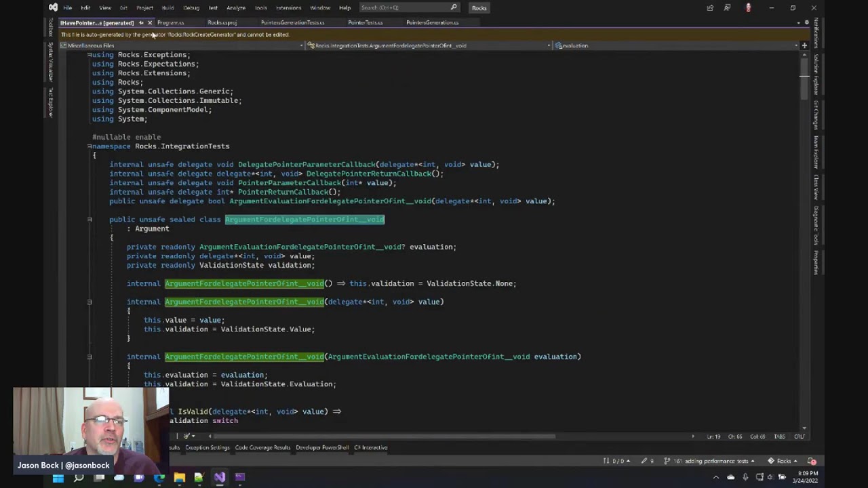Click the taskbar Search icon

tap(79, 477)
